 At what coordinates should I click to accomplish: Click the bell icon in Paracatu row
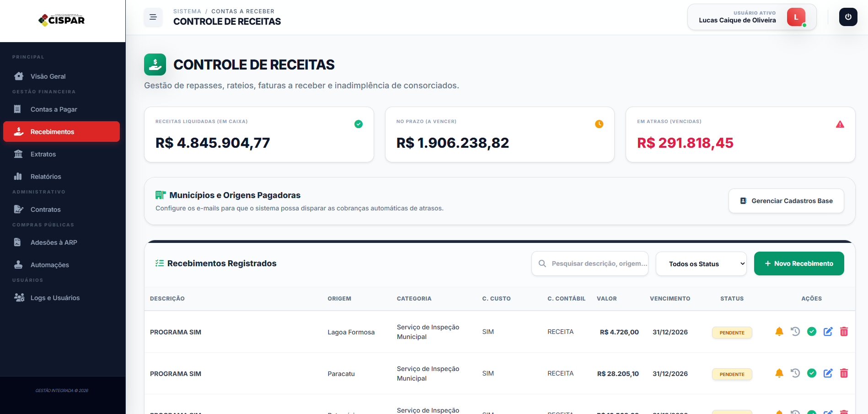[x=779, y=373]
